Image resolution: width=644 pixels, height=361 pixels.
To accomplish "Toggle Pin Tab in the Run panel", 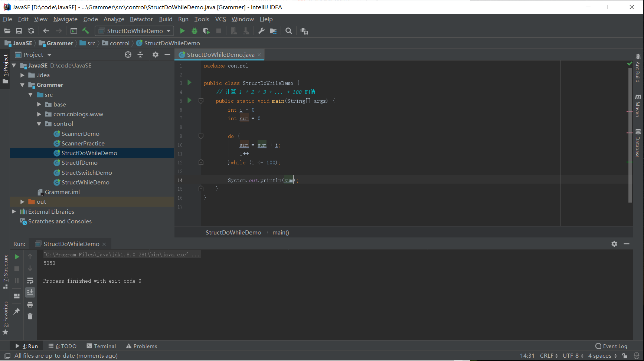I will point(17,311).
